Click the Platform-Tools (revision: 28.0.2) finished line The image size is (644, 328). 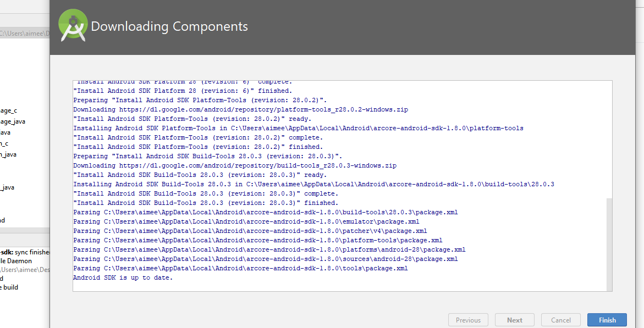click(x=198, y=147)
